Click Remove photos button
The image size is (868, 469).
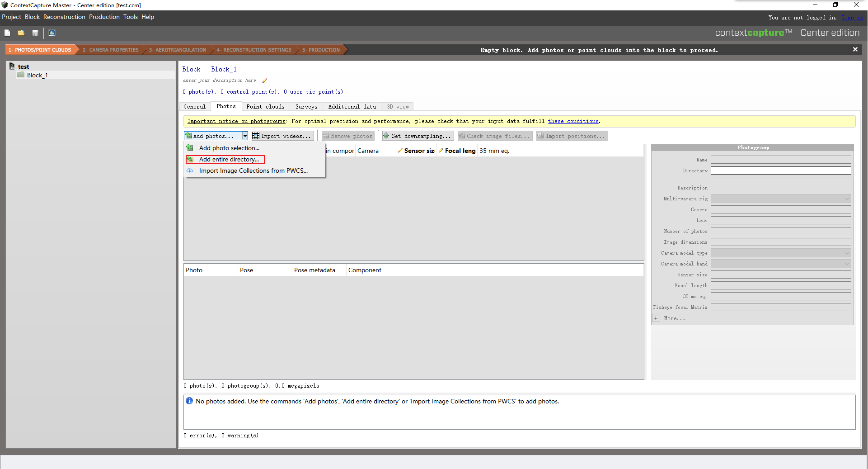(348, 136)
